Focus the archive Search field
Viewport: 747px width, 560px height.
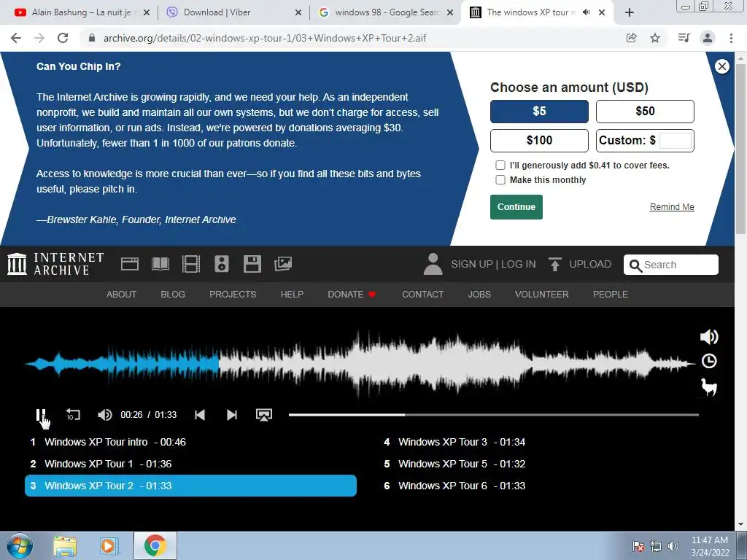click(x=671, y=265)
